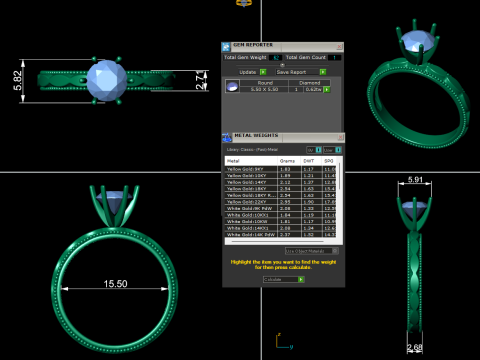Click the 2.68 dimension below side view
The image size is (480, 360).
(x=415, y=348)
